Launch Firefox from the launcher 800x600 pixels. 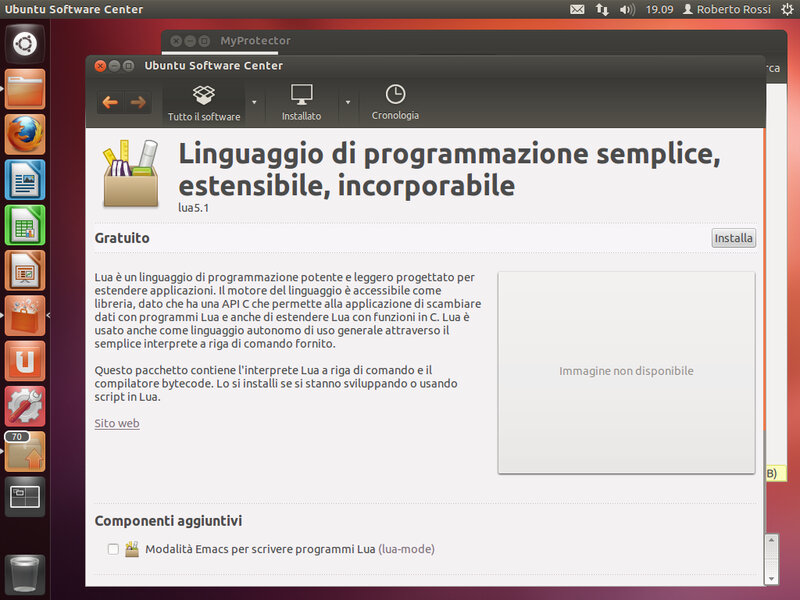tap(25, 134)
